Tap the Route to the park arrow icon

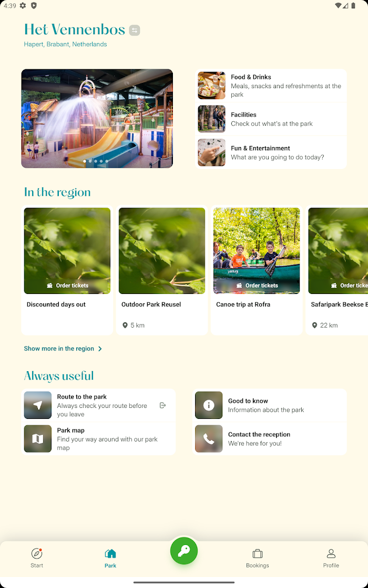tap(37, 405)
